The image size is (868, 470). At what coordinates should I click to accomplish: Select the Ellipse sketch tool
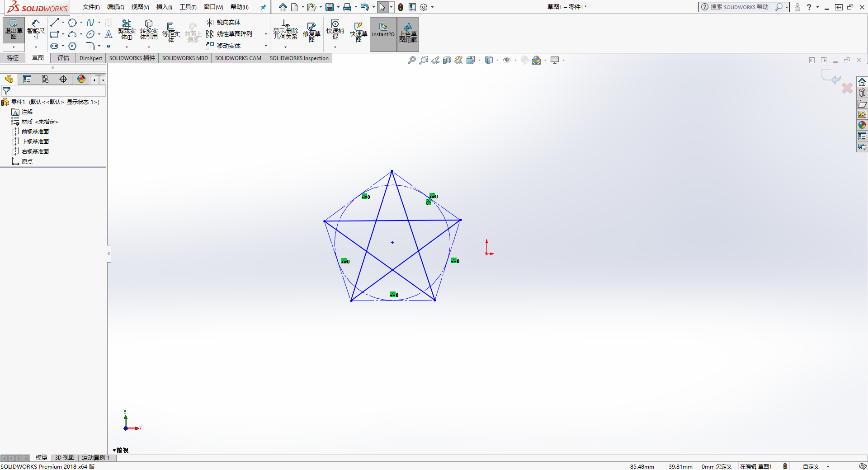tap(90, 34)
